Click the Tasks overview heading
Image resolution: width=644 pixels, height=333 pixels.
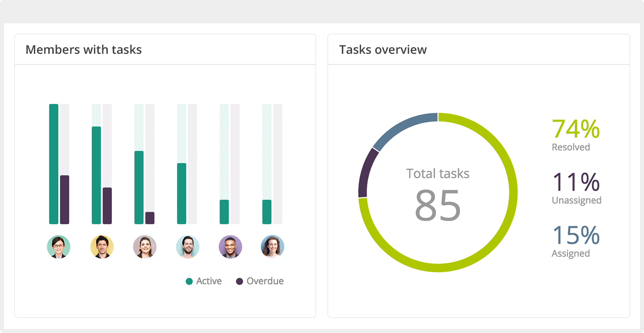tap(383, 49)
